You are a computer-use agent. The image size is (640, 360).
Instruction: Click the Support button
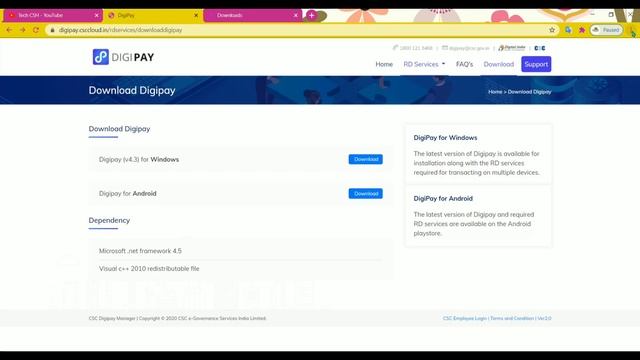(x=536, y=64)
